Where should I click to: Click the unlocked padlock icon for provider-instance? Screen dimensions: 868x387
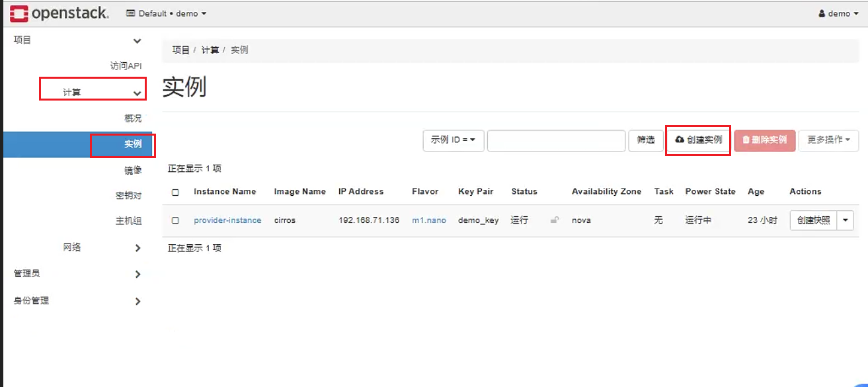(x=555, y=220)
